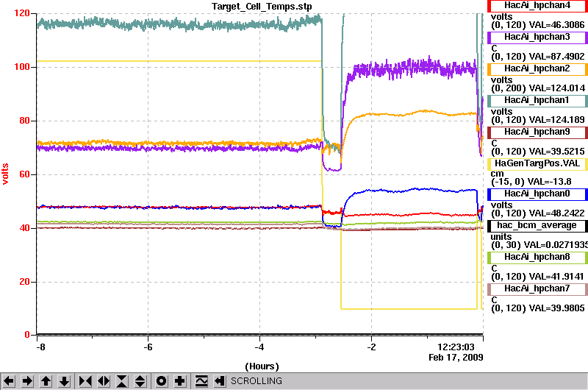Click the VAL=87.4902 readout for hpchan3
Viewport: 588px width, 390px height.
[556, 57]
